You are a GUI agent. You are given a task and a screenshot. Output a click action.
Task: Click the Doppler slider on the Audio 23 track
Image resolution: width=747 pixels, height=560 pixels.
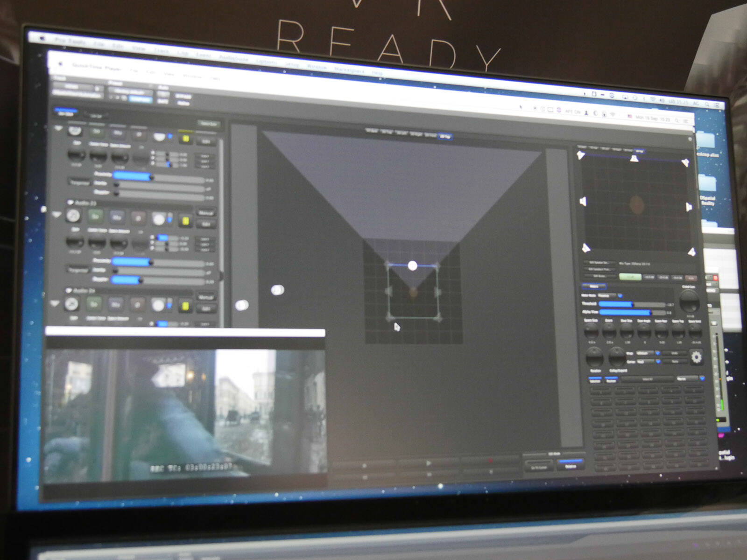click(x=158, y=280)
